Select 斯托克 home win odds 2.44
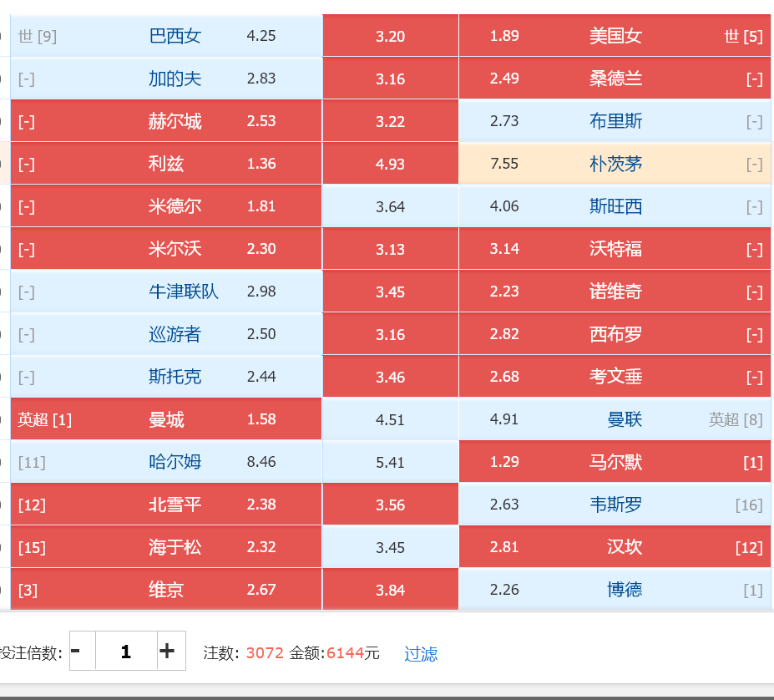Viewport: 774px width, 700px height. [166, 377]
